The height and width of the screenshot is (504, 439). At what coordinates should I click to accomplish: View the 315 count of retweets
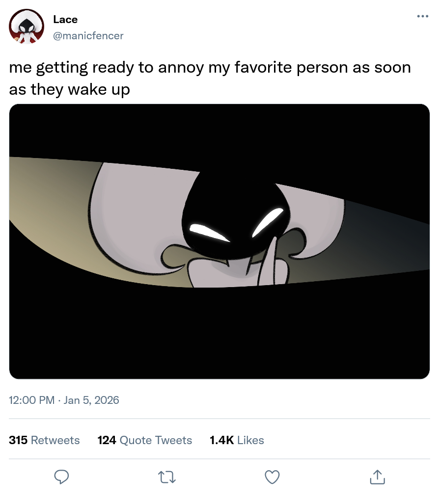point(18,440)
